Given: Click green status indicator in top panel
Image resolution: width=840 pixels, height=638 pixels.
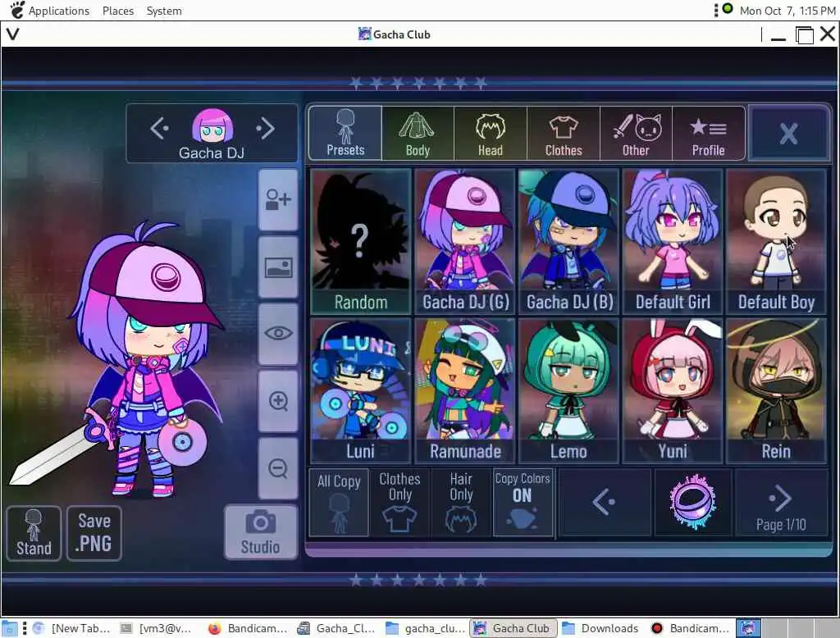Looking at the screenshot, I should [727, 8].
